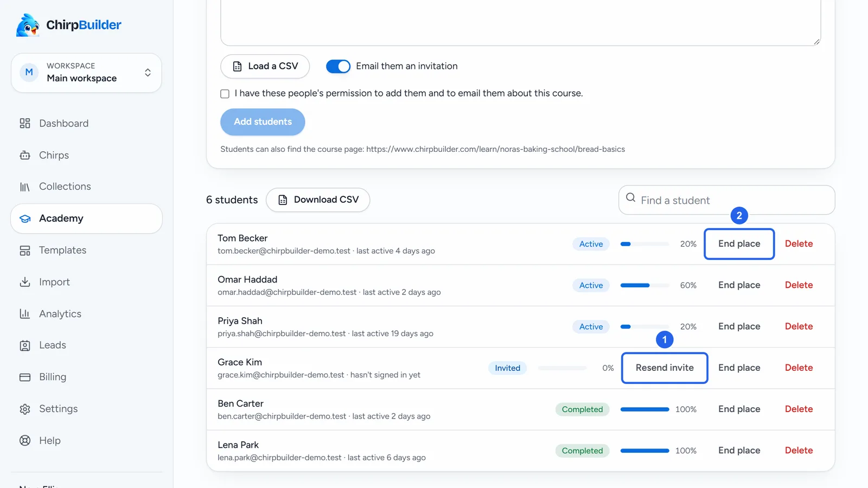Viewport: 868px width, 488px height.
Task: Click the workspace avatar letter M
Action: (x=29, y=72)
